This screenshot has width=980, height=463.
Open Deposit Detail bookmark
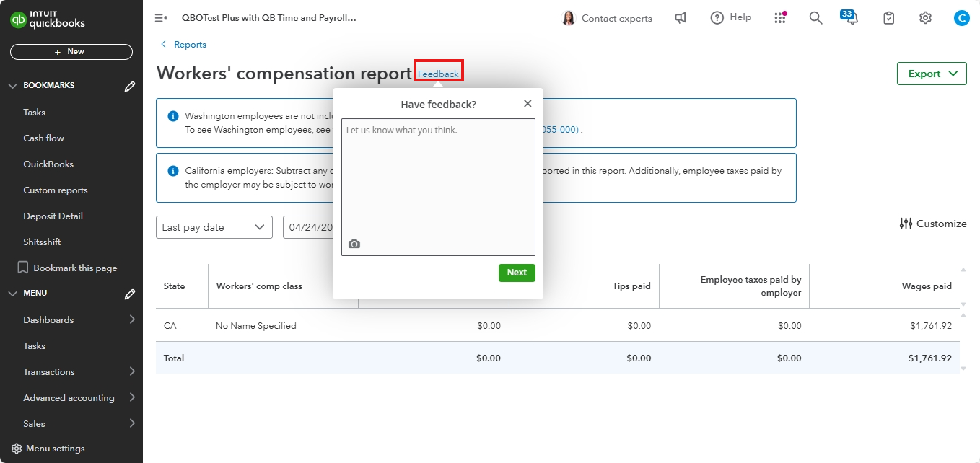tap(53, 216)
